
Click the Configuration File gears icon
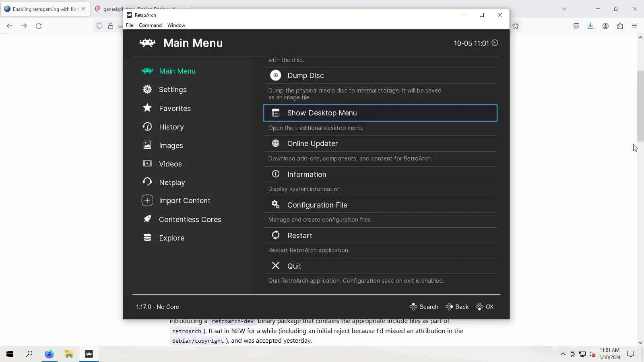276,204
